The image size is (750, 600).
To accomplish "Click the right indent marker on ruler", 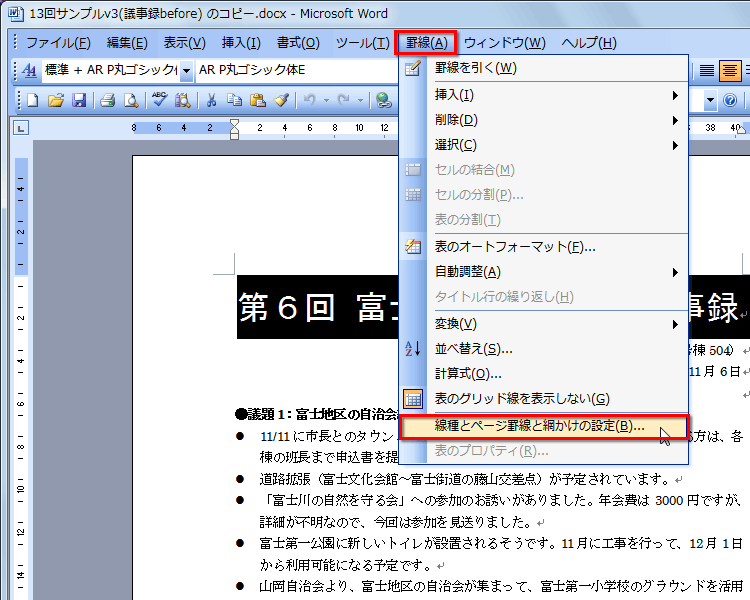I will click(742, 130).
